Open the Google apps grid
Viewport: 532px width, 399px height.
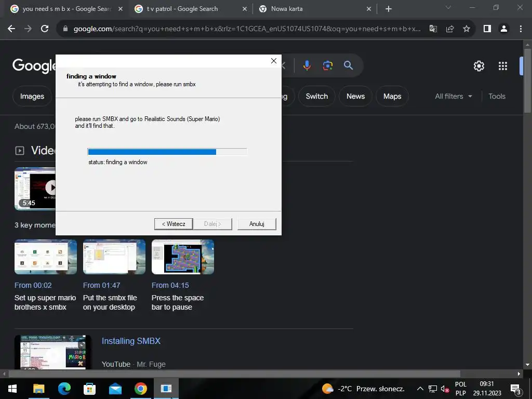coord(503,66)
